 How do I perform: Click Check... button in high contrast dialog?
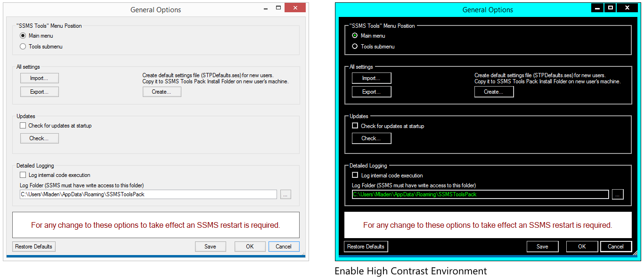click(x=372, y=138)
